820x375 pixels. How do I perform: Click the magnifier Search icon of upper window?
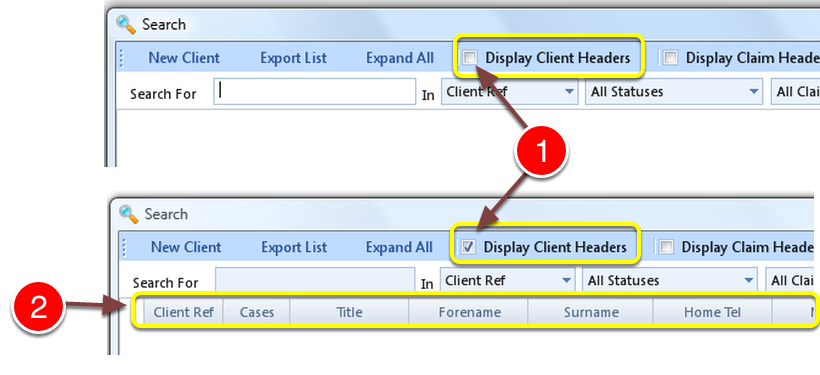tap(126, 24)
